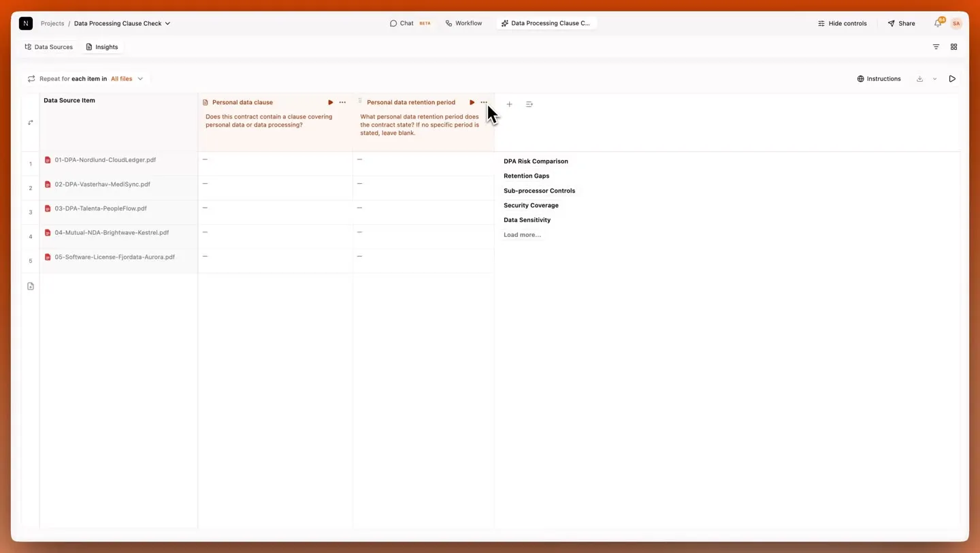
Task: Click the run all play icon
Action: pos(952,79)
